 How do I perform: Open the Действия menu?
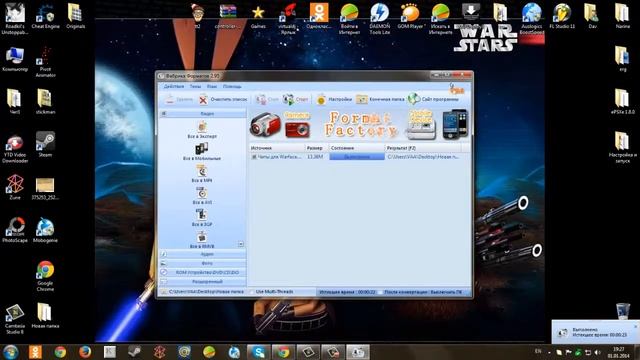[174, 87]
